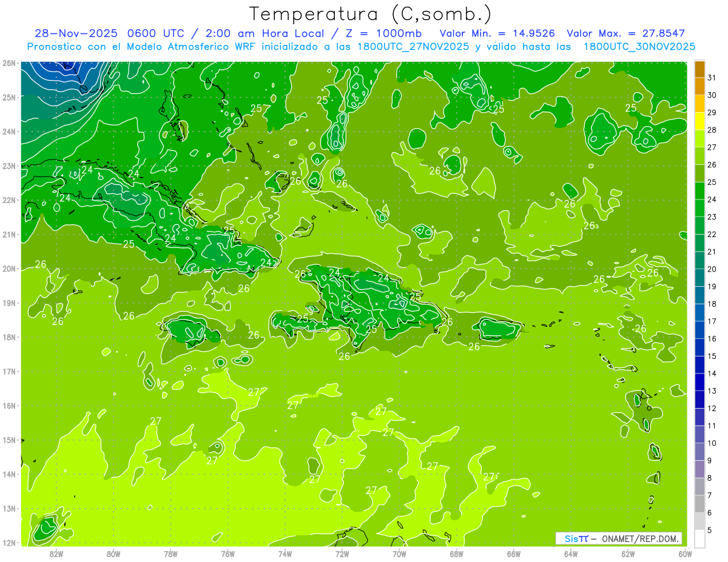The image size is (728, 562).
Task: Select the initialization time '1800UTC_27NOV2025'
Action: pos(413,46)
